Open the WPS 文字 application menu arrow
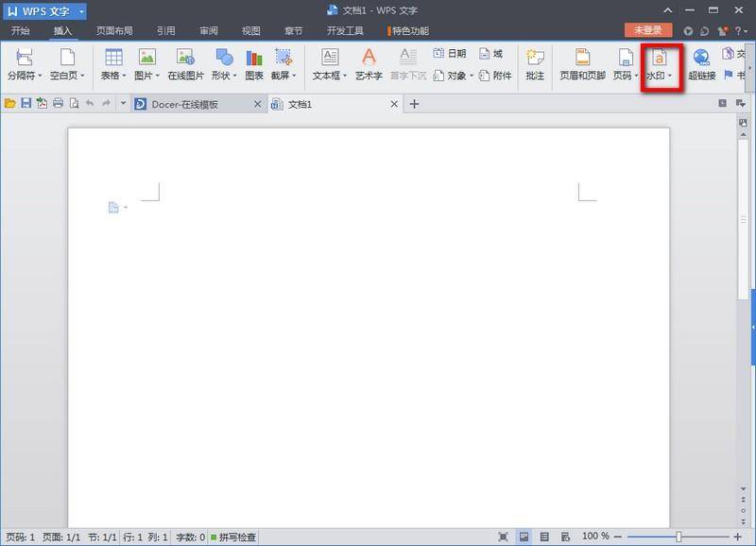 coord(81,11)
